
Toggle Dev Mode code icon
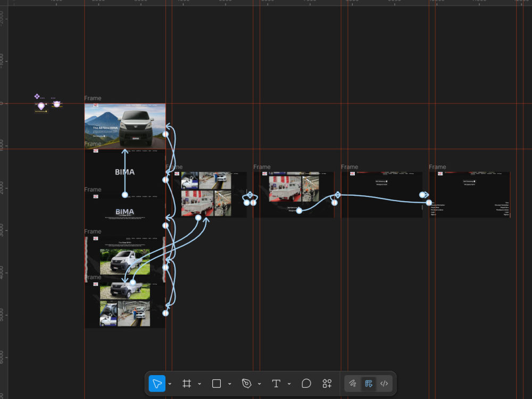[x=384, y=384]
